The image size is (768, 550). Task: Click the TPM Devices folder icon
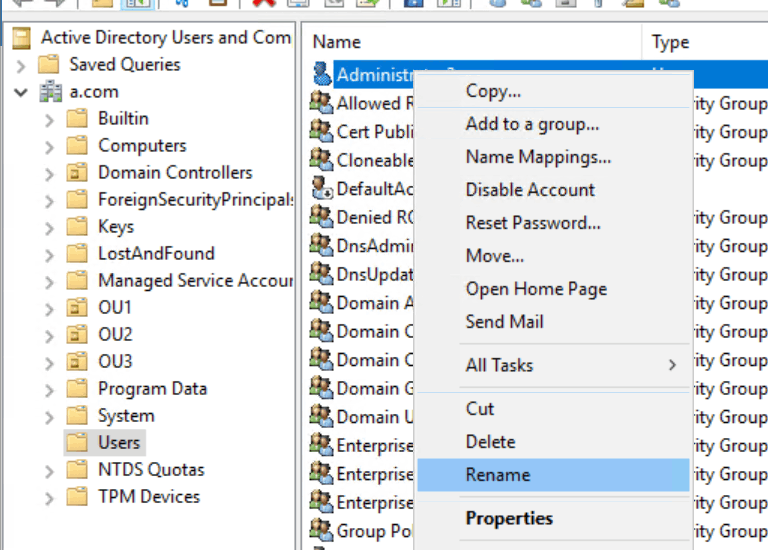pos(77,497)
